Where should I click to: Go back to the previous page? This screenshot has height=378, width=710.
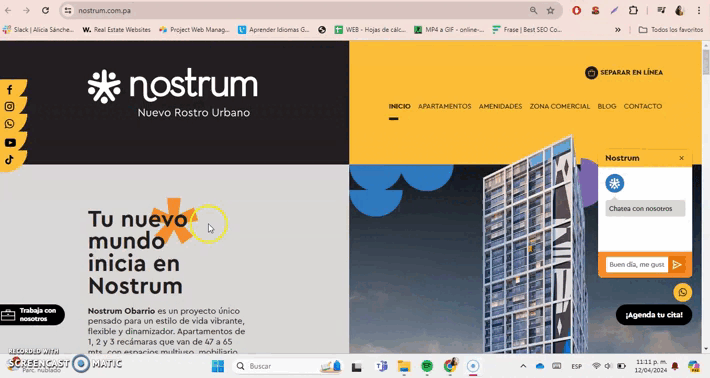(9, 10)
